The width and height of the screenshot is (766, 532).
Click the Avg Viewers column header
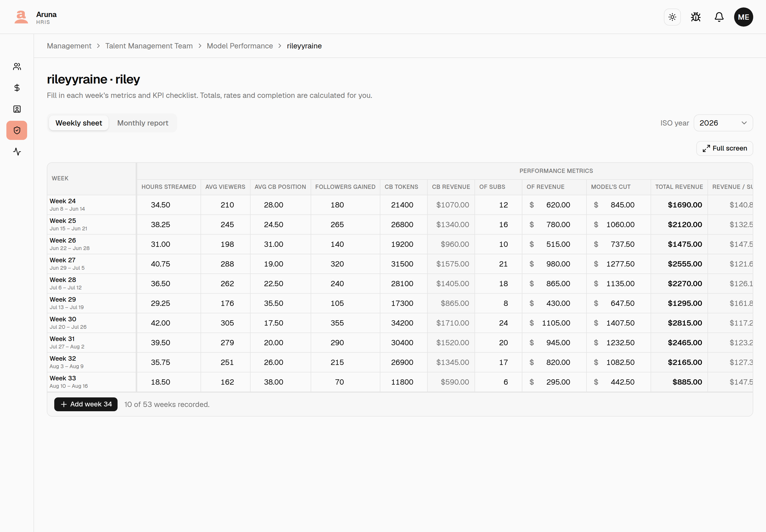pyautogui.click(x=225, y=187)
